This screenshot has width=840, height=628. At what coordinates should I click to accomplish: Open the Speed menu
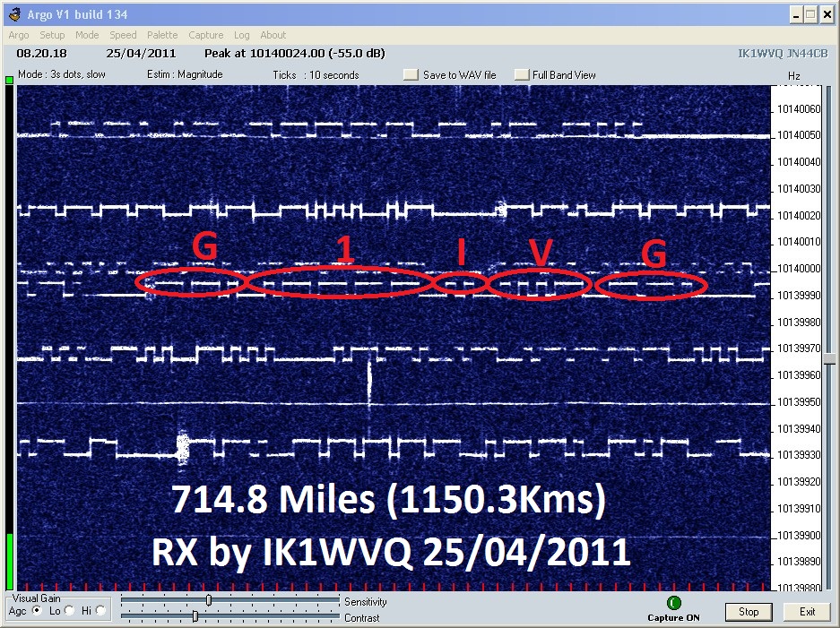tap(123, 35)
